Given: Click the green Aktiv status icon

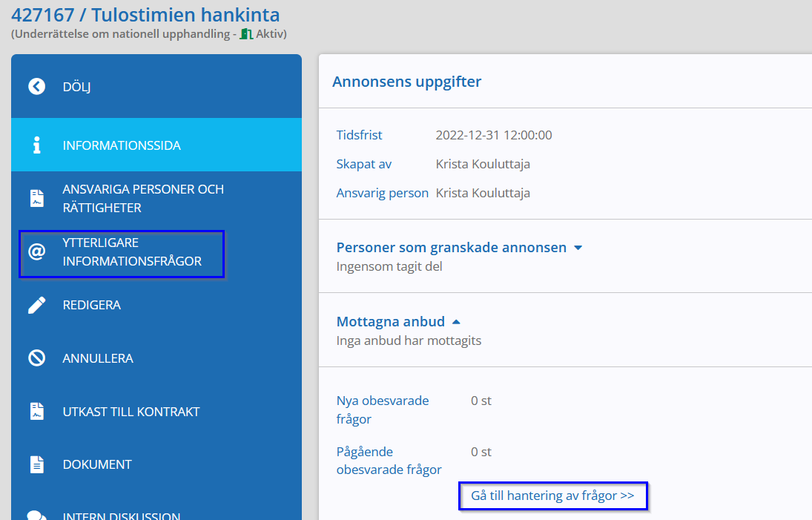Looking at the screenshot, I should (x=246, y=34).
